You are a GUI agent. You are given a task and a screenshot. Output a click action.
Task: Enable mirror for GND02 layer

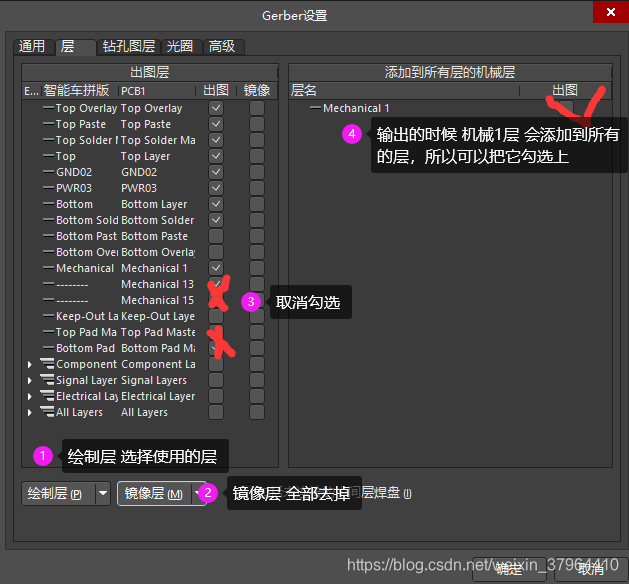coord(257,172)
